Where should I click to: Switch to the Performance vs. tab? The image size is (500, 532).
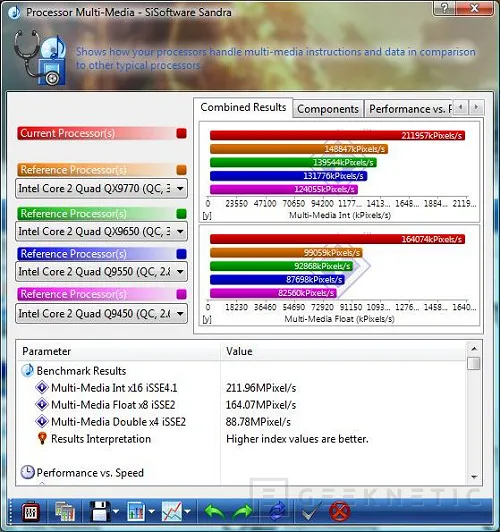click(x=409, y=109)
